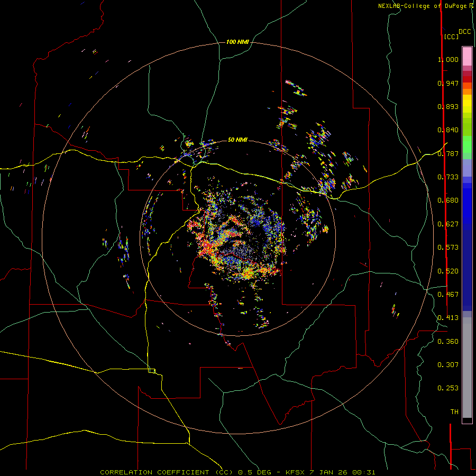Pick the pink swatch atop the color bar
Viewport: 476px width, 476px height.
click(x=467, y=56)
